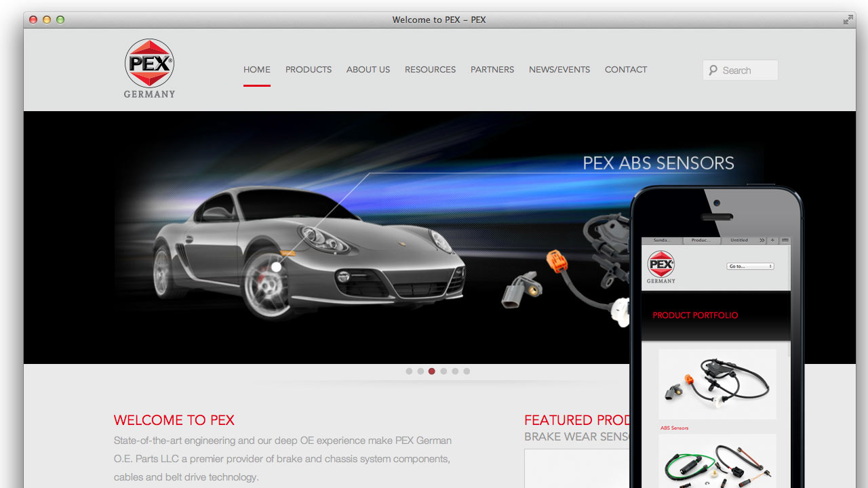Click the white hotspot dot on car wheel
Viewport: 868px width, 488px height.
[x=276, y=267]
